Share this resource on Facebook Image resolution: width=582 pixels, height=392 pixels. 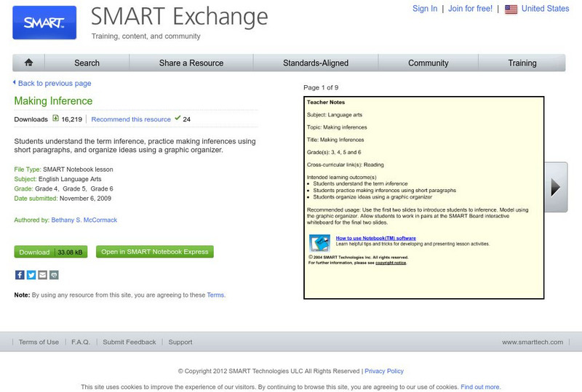(x=20, y=275)
